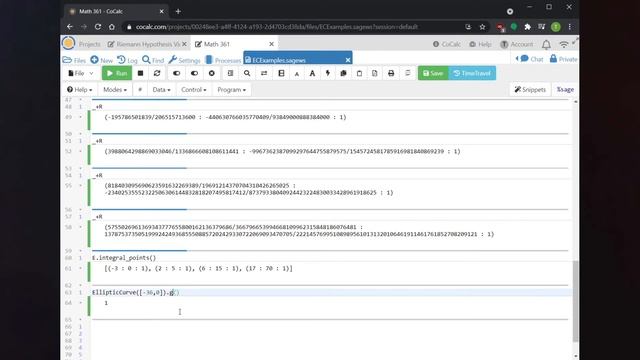Click the worksheet vertical scrollbar
The height and width of the screenshot is (360, 640).
click(576, 301)
